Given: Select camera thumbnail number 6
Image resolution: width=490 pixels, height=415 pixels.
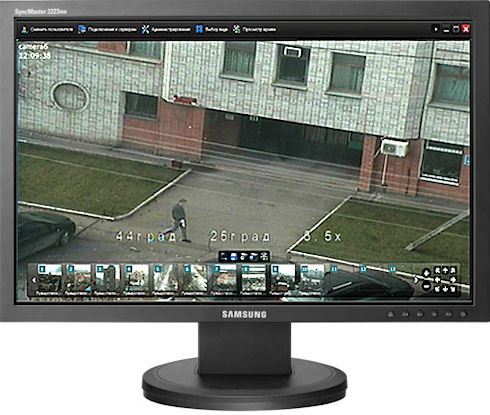Looking at the screenshot, I should pyautogui.click(x=195, y=280).
